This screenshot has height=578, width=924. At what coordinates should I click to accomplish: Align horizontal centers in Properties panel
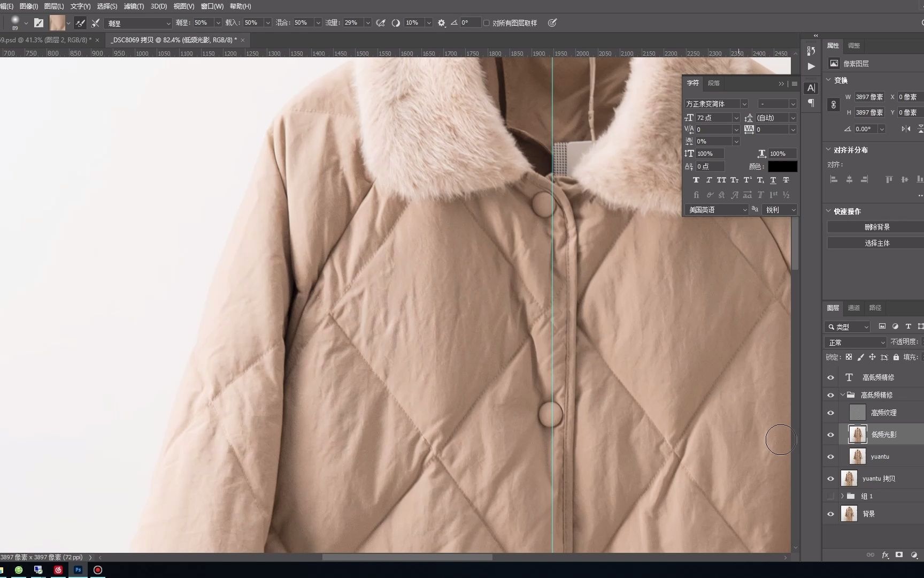[849, 180]
